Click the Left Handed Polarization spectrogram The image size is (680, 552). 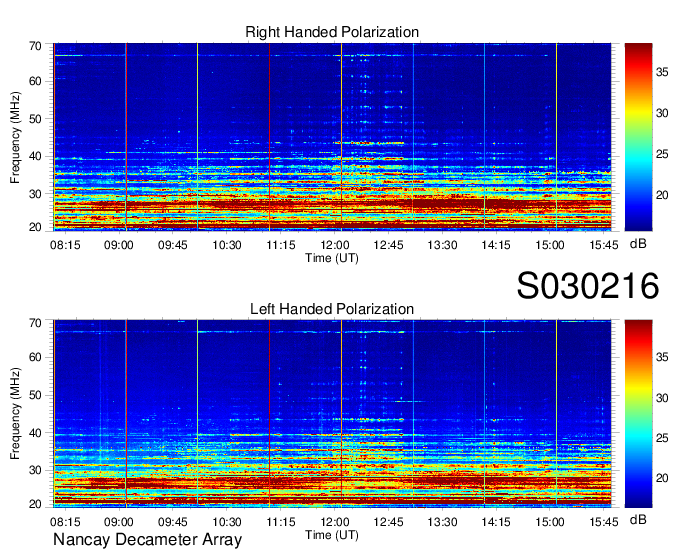332,414
